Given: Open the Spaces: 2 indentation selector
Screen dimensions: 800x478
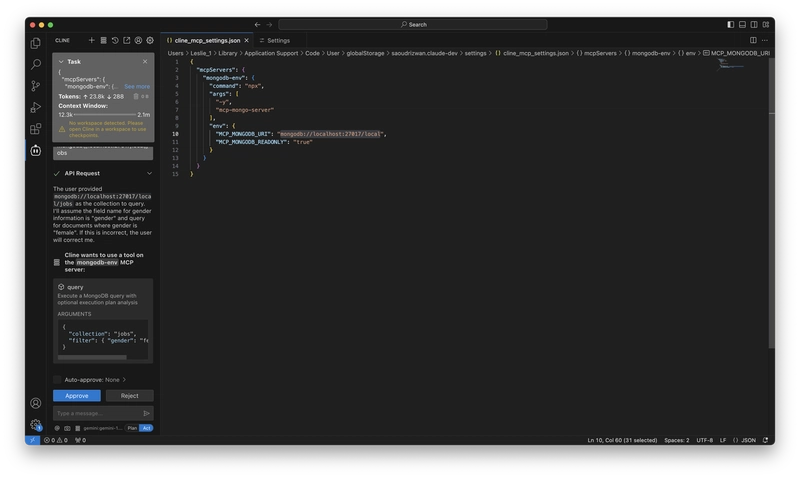Looking at the screenshot, I should pos(677,440).
